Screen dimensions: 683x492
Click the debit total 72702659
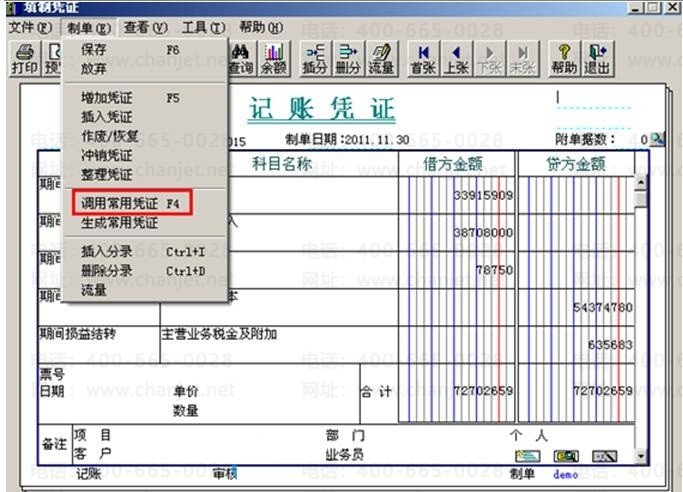456,391
